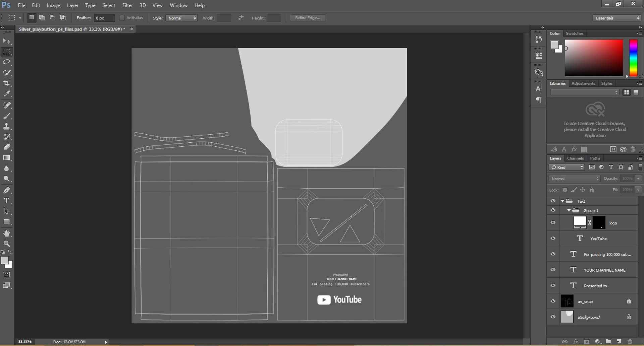Click the Feather input field
644x346 pixels.
[104, 18]
